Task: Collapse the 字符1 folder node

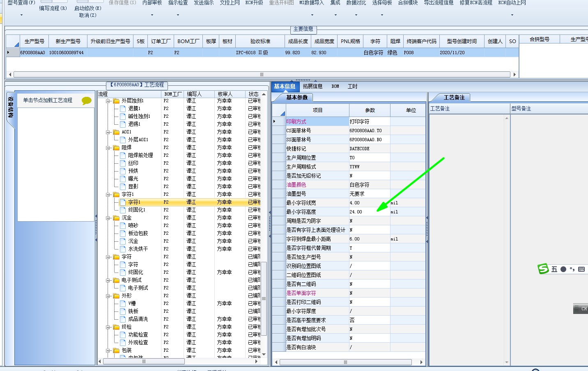Action: (x=108, y=195)
